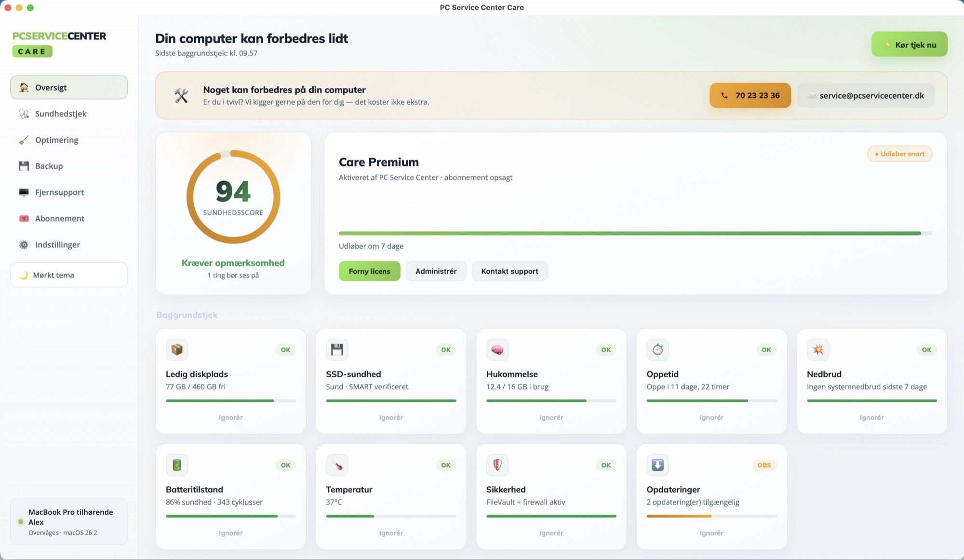This screenshot has width=964, height=560.
Task: Open the Optimering section
Action: 69,140
